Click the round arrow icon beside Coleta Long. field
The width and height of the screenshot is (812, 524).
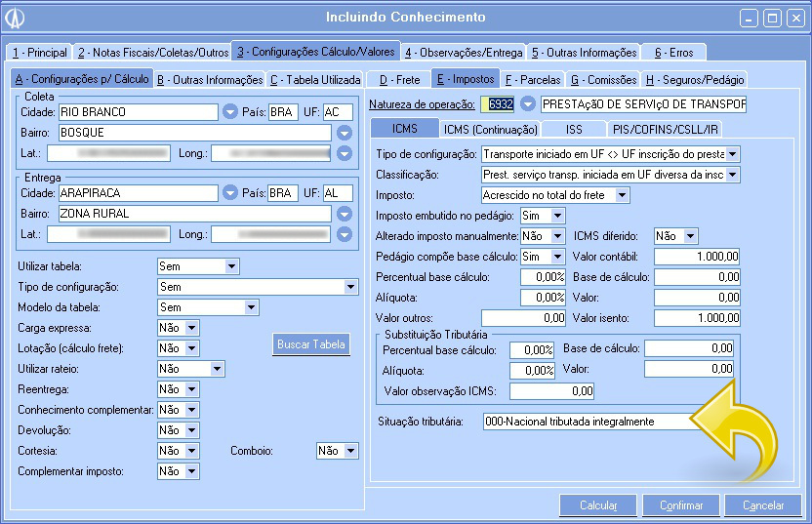[344, 153]
